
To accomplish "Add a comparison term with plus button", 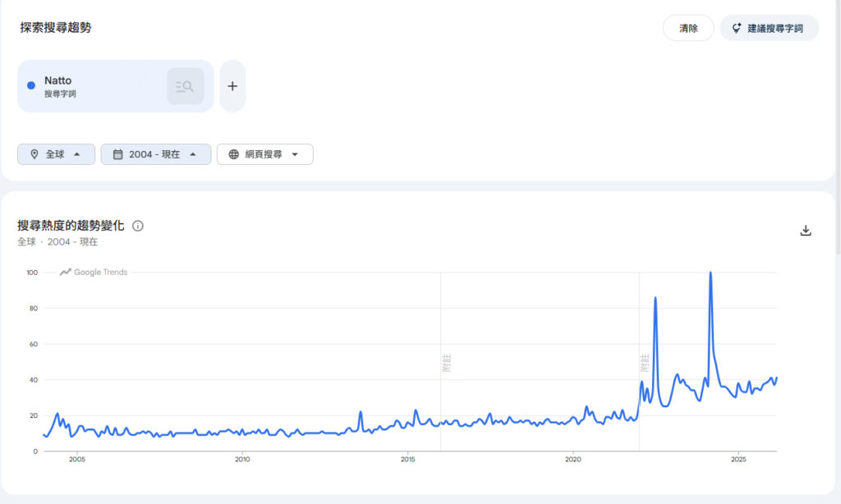I will [x=232, y=86].
